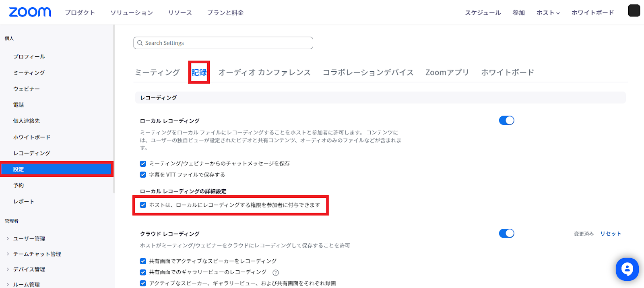The image size is (644, 288).
Task: Click the リセット link
Action: coord(611,234)
